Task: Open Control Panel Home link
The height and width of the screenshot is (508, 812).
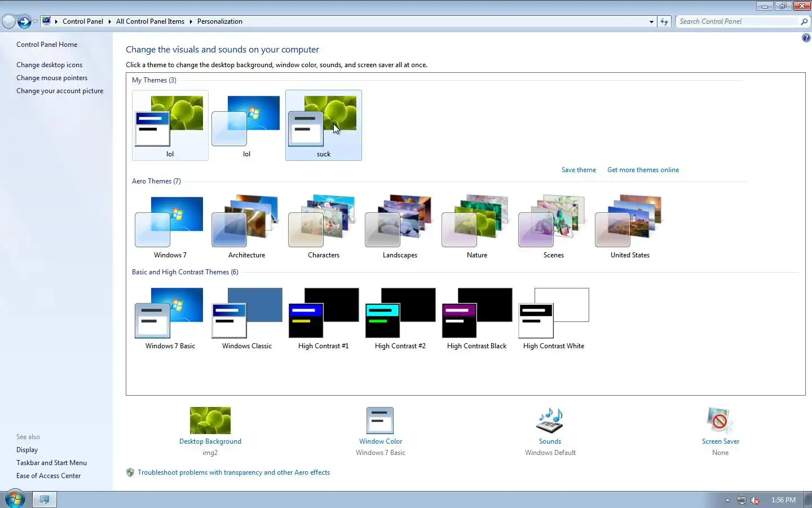Action: click(47, 45)
